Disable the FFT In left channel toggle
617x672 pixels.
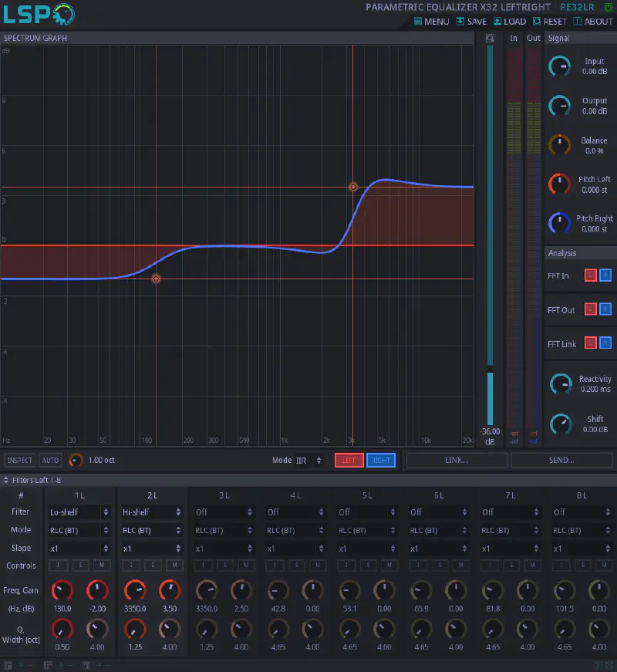591,275
